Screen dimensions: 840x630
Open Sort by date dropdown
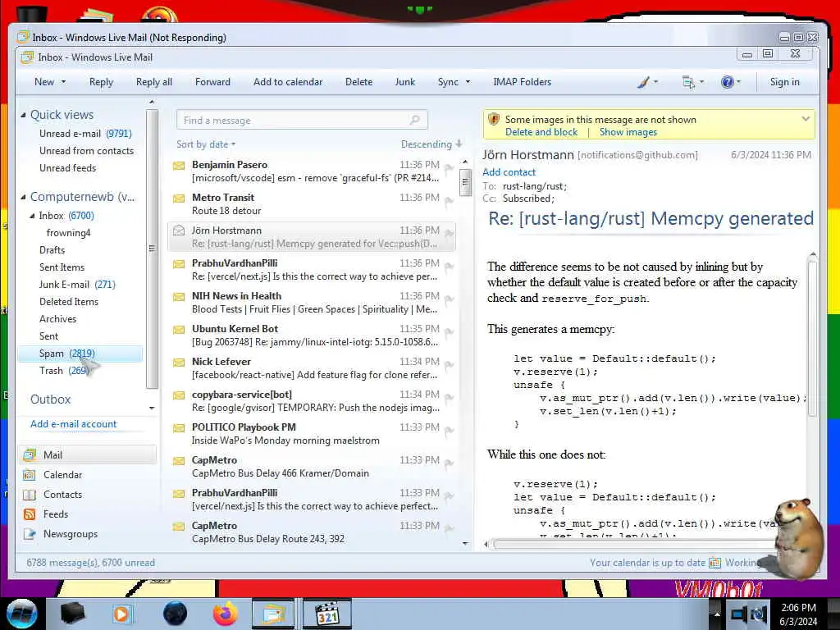[x=206, y=144]
